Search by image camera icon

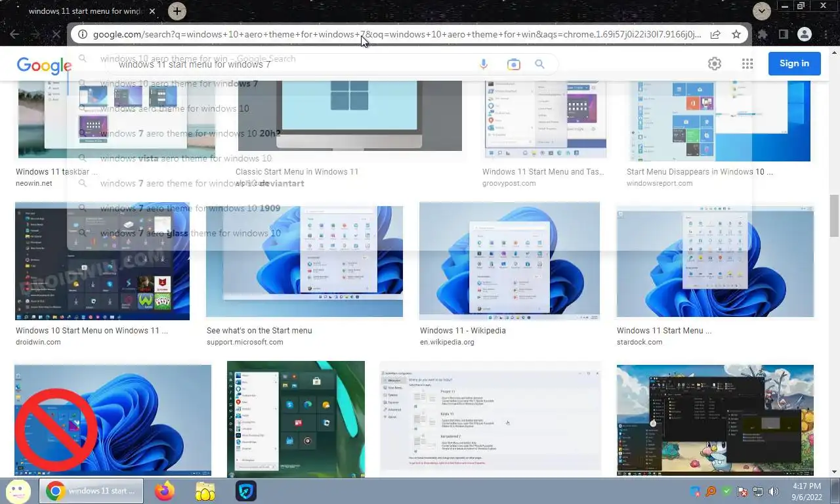513,64
